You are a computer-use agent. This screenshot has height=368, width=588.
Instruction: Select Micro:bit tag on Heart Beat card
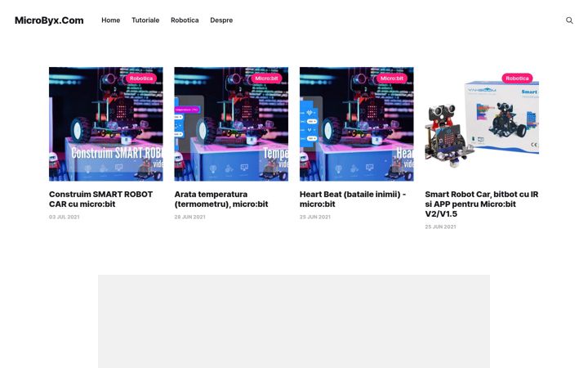pyautogui.click(x=391, y=79)
